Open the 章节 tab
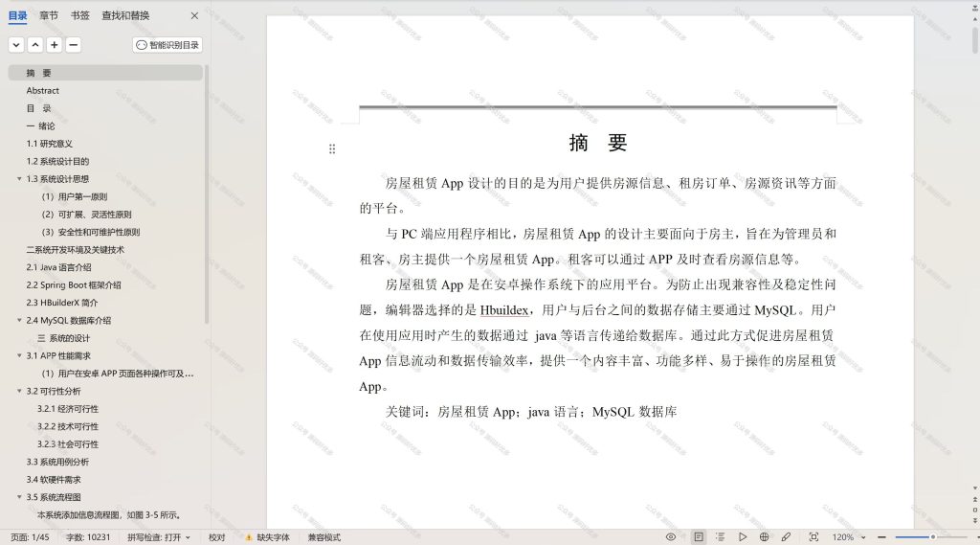The image size is (980, 545). click(49, 15)
